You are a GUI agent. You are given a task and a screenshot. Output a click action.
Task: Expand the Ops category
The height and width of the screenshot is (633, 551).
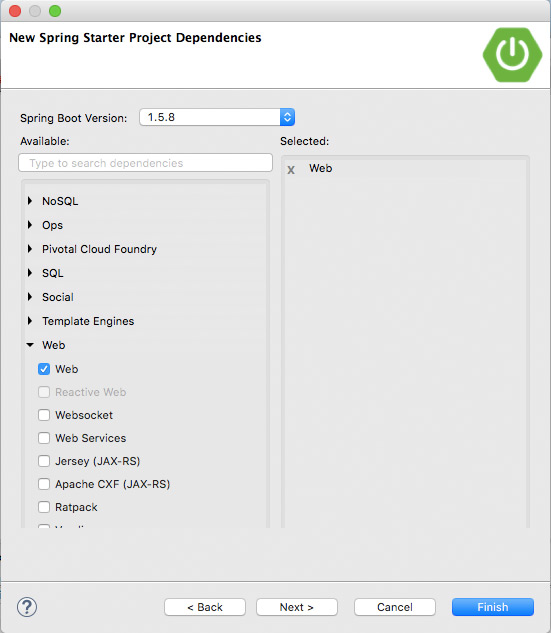[x=30, y=225]
